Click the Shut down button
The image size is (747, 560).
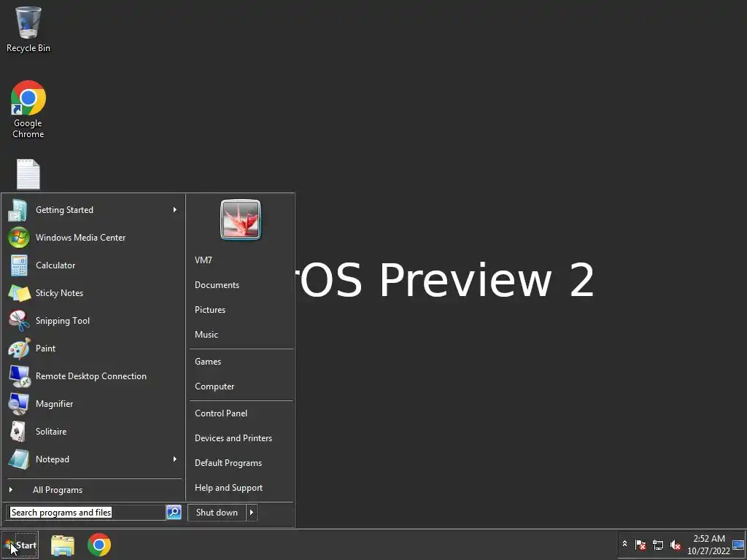217,513
